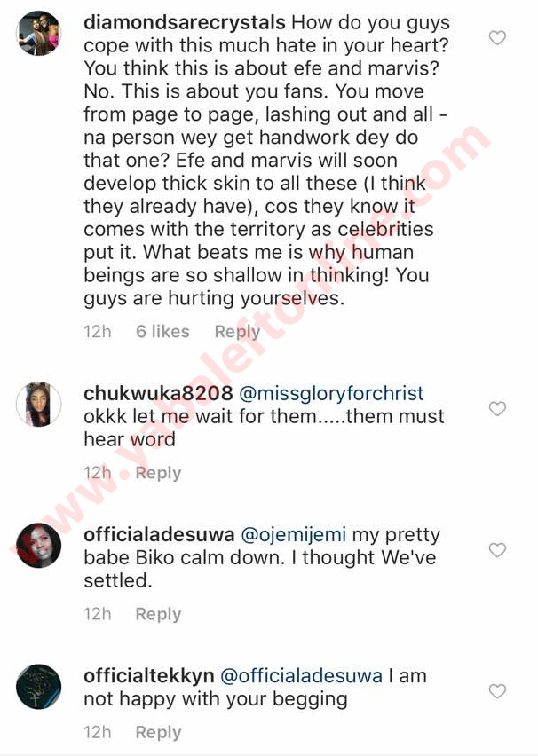Open officialadesuwa's profile photo
This screenshot has height=756, width=538.
tap(39, 546)
